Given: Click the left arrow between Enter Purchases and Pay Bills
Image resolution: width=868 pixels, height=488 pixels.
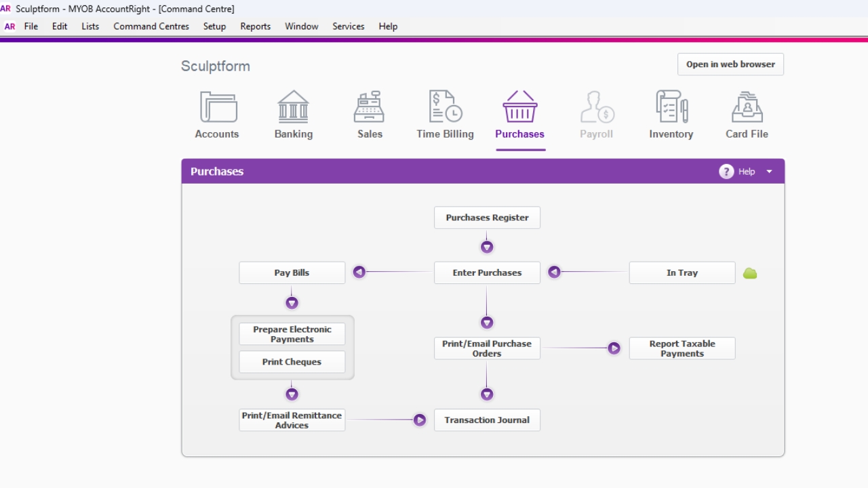Looking at the screenshot, I should coord(359,272).
